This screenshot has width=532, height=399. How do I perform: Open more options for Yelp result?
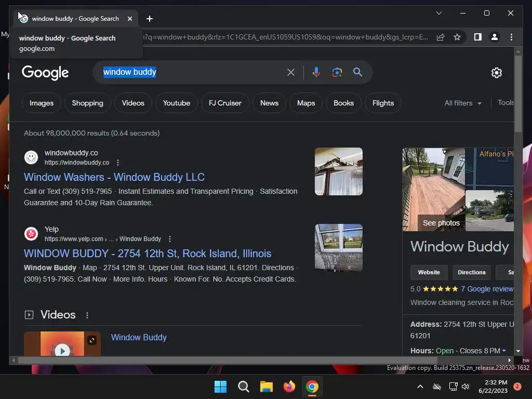[170, 239]
